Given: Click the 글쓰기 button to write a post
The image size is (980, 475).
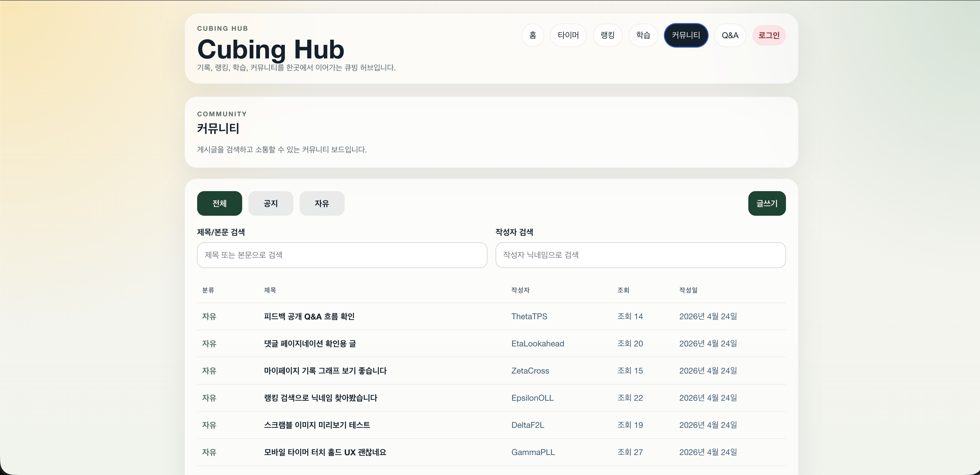Looking at the screenshot, I should click(766, 203).
